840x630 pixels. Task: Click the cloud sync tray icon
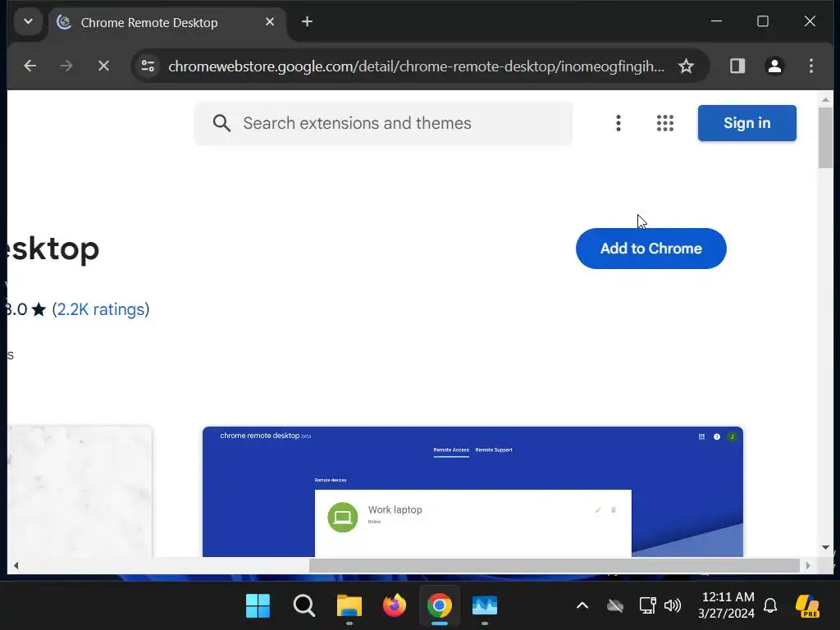(x=615, y=606)
